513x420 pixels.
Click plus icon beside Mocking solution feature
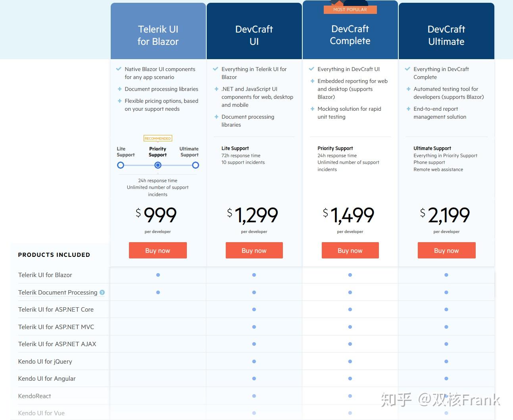(x=312, y=109)
